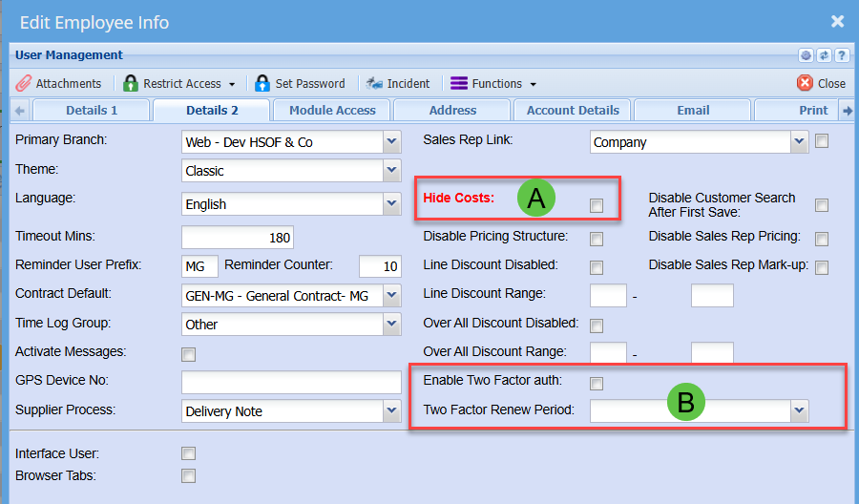This screenshot has width=859, height=504.
Task: Click the Attachments paperclip icon
Action: pos(24,83)
